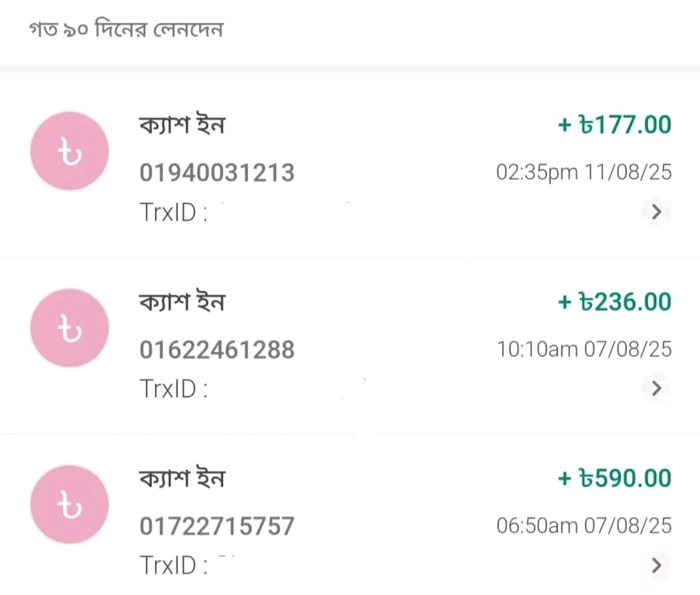Open details chevron for 01940031213 transaction
Viewport: 700px width, 595px height.
(x=656, y=211)
